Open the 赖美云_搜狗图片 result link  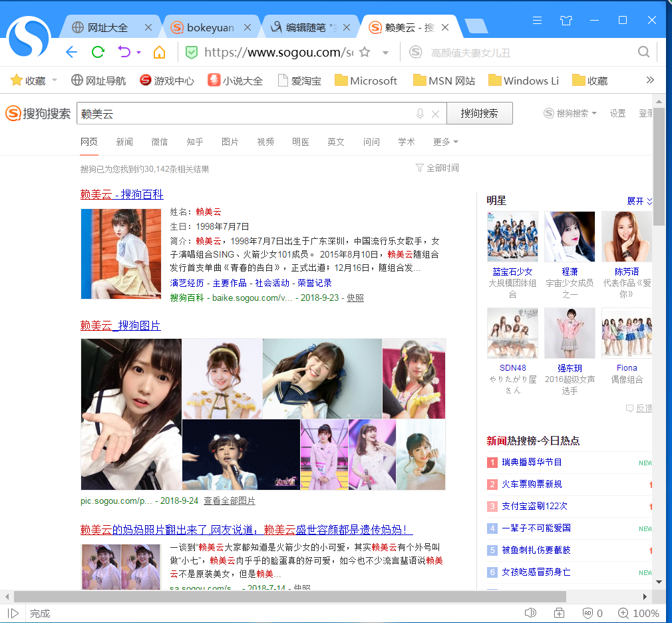(x=120, y=325)
